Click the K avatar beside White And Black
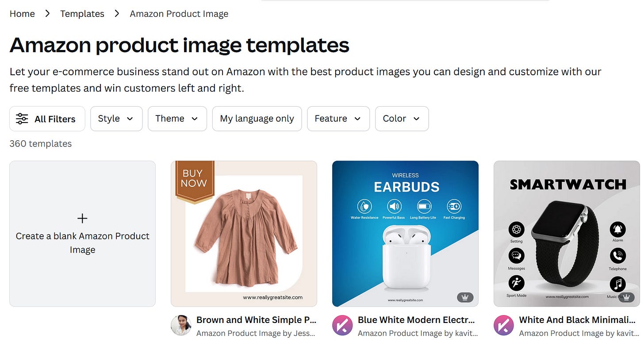644x342 pixels. (x=504, y=326)
